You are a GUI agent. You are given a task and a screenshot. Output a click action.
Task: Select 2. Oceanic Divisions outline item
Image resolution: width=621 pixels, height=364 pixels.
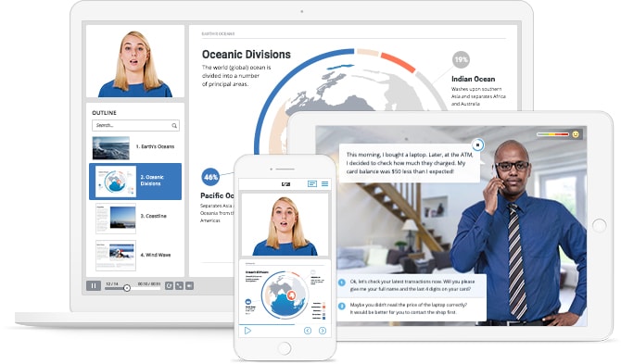click(x=135, y=182)
